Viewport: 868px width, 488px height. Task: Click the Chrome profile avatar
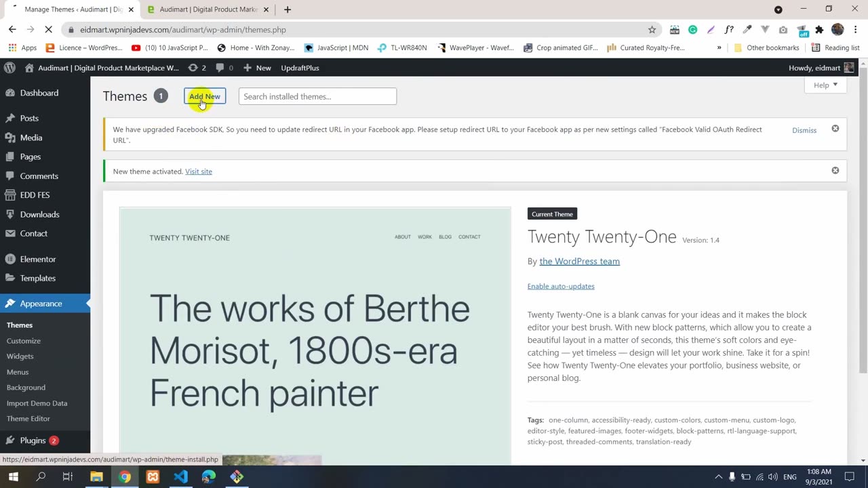837,30
